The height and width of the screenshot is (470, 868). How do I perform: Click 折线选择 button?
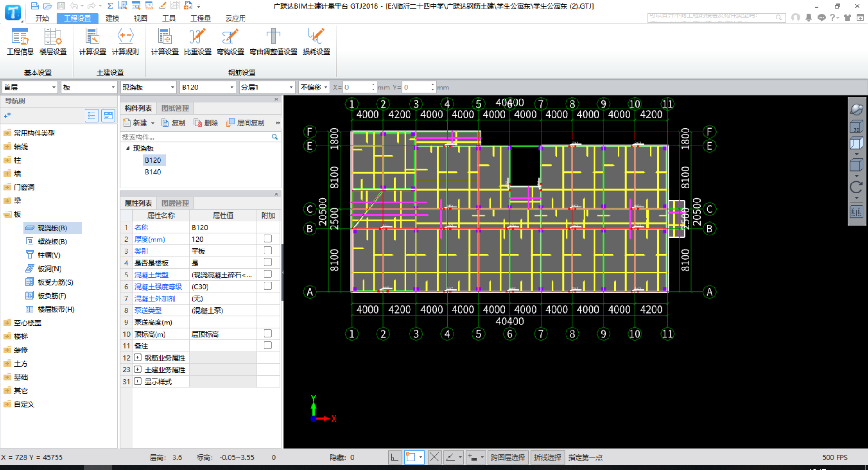547,457
